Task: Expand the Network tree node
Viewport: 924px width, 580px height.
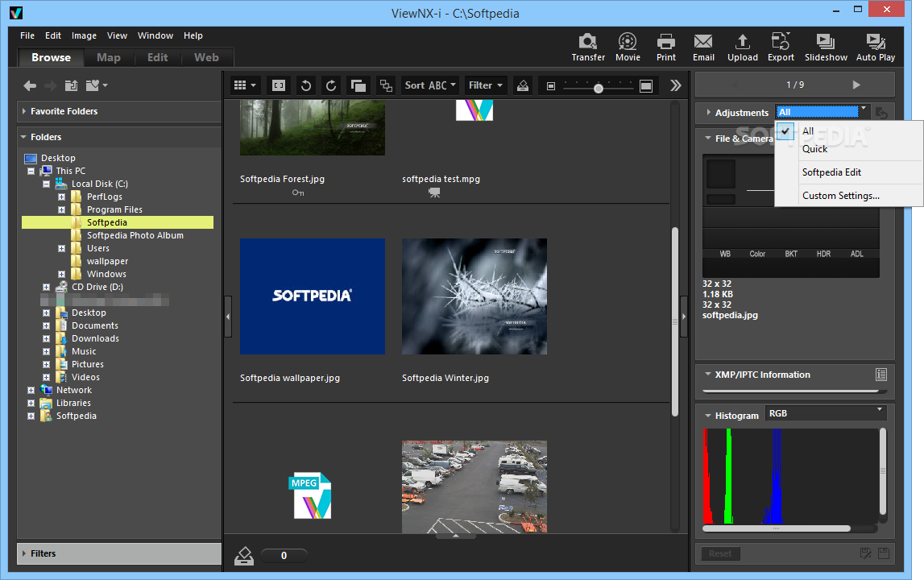Action: (x=31, y=390)
